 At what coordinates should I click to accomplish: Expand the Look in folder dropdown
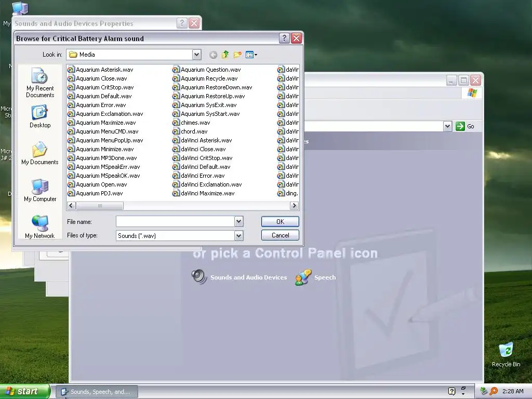(x=196, y=55)
